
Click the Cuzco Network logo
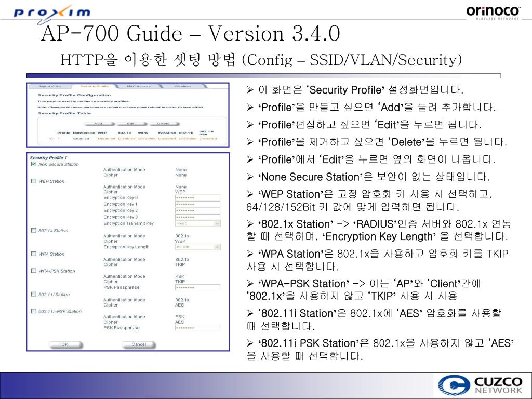tap(480, 385)
